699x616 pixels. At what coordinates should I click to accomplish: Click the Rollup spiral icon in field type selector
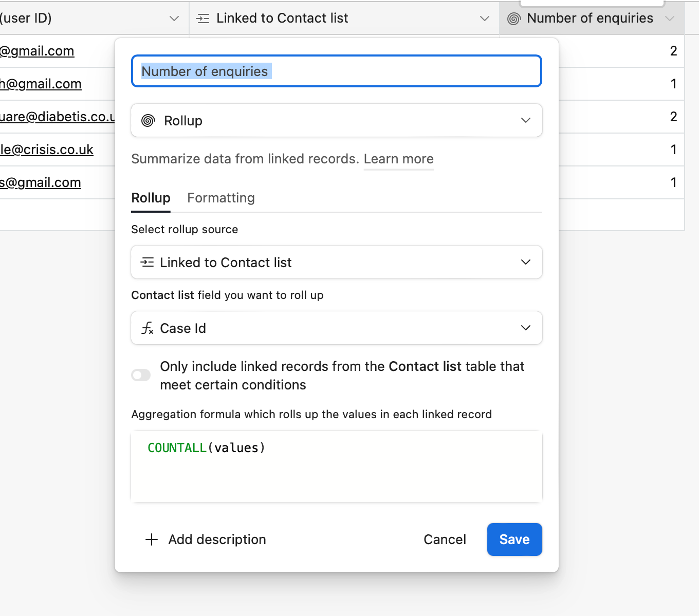pyautogui.click(x=148, y=121)
